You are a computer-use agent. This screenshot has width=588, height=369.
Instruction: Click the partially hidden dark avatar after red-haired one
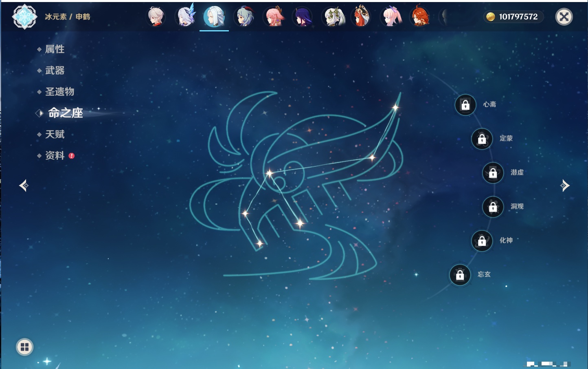click(444, 17)
